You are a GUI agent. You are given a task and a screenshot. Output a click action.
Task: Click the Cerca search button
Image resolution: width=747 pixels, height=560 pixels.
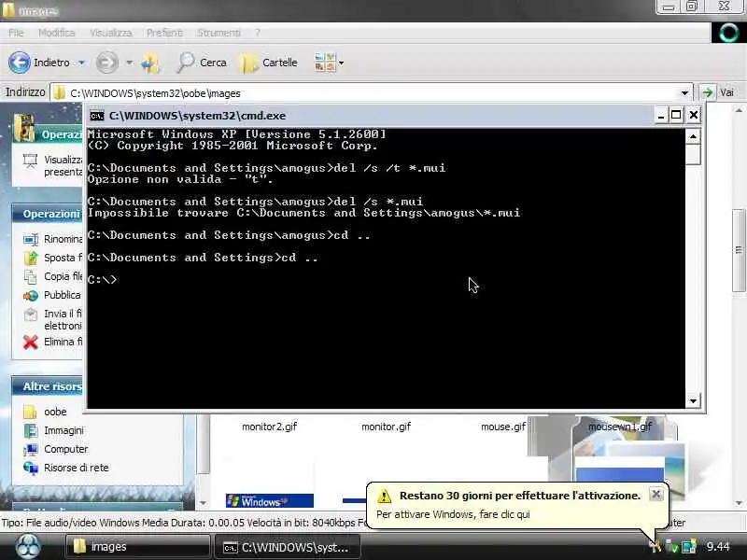tap(201, 63)
